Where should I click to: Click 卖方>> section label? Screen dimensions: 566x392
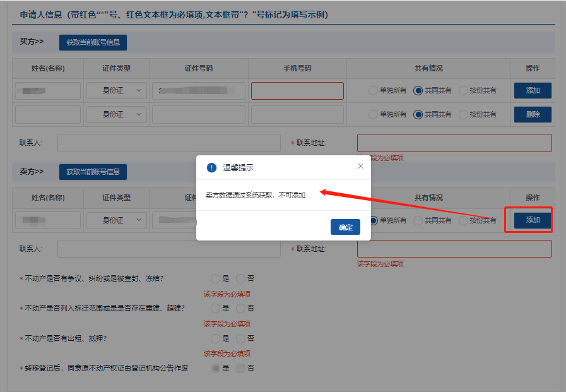pos(32,171)
